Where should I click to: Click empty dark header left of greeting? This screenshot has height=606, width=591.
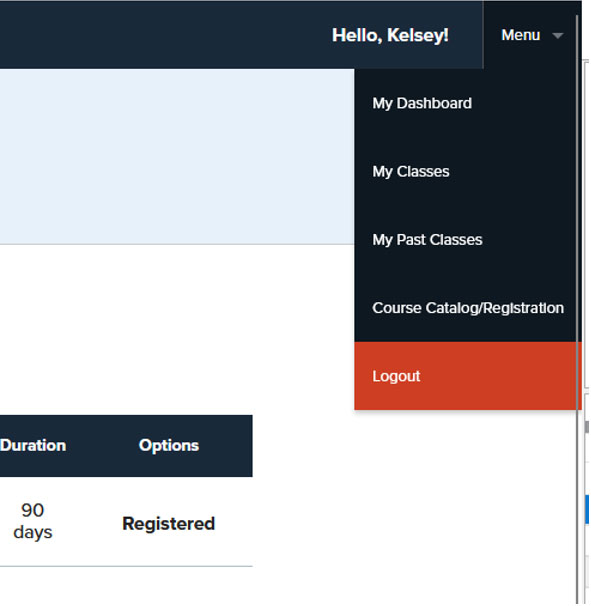(x=162, y=35)
